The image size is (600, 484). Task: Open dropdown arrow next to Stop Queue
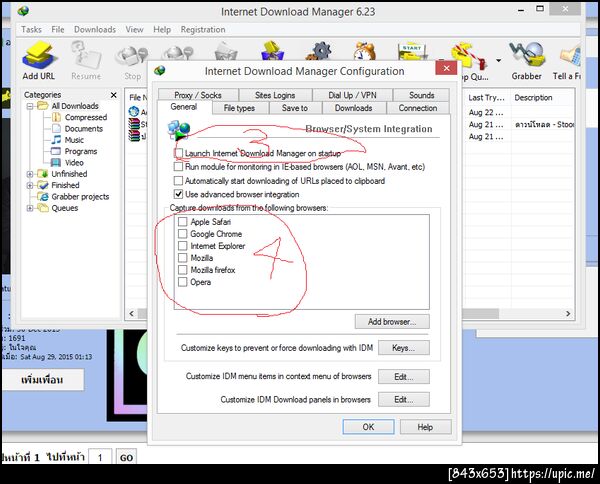tap(498, 60)
